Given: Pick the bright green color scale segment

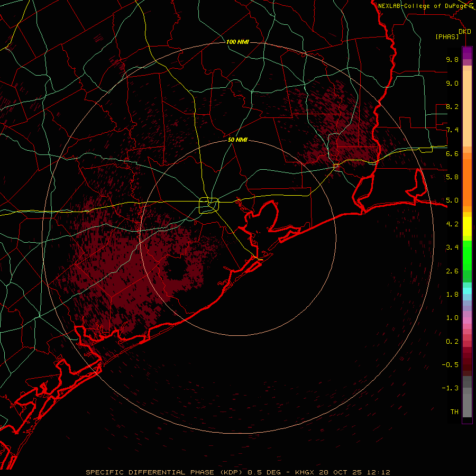Looking at the screenshot, I should pos(467,255).
